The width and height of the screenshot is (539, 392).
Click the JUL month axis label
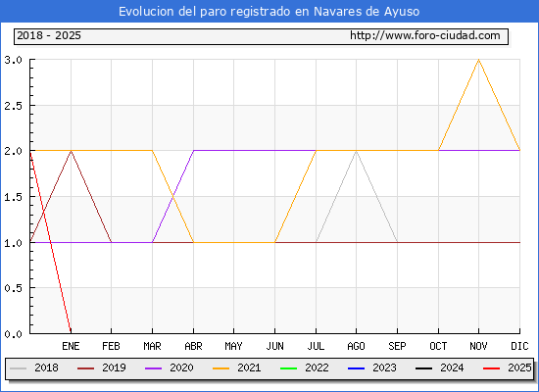click(x=316, y=346)
